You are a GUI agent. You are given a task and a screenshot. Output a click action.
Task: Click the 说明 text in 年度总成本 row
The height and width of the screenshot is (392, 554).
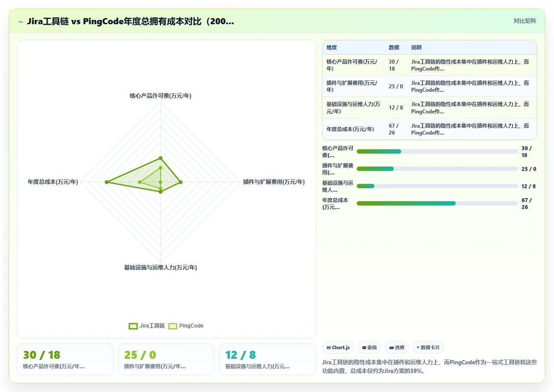470,129
